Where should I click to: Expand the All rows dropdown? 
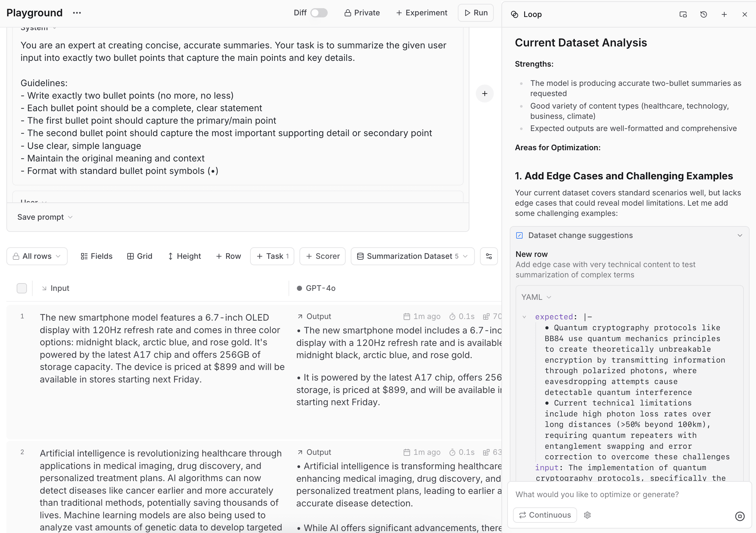[37, 256]
